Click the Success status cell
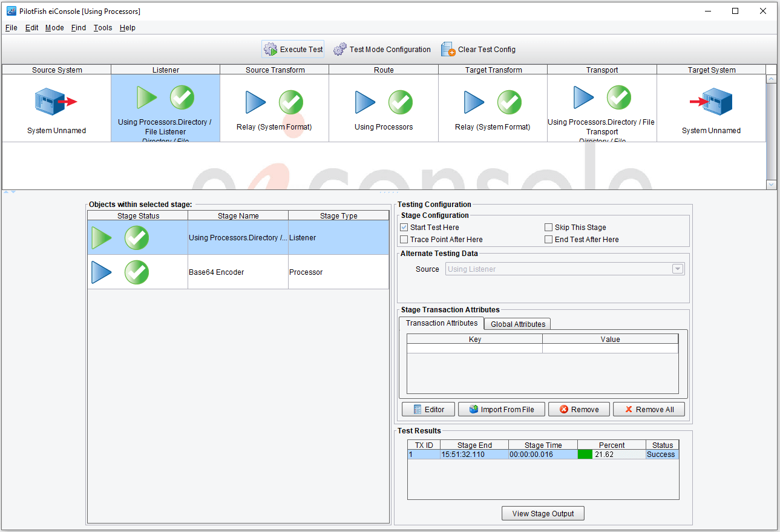Viewport: 780px width, 532px height. (x=662, y=455)
